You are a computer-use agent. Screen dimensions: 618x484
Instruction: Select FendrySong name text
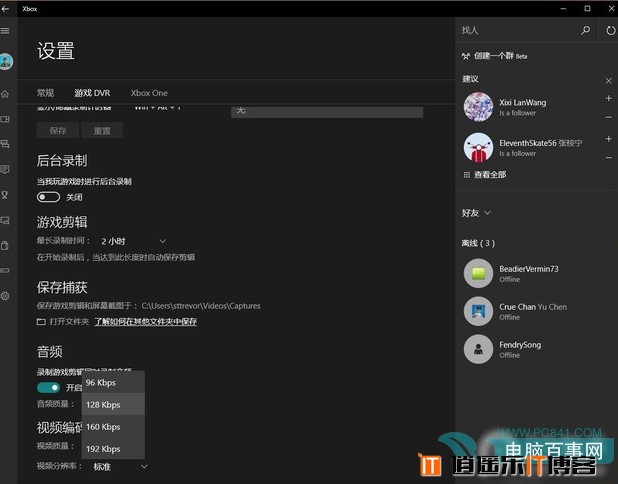click(520, 345)
